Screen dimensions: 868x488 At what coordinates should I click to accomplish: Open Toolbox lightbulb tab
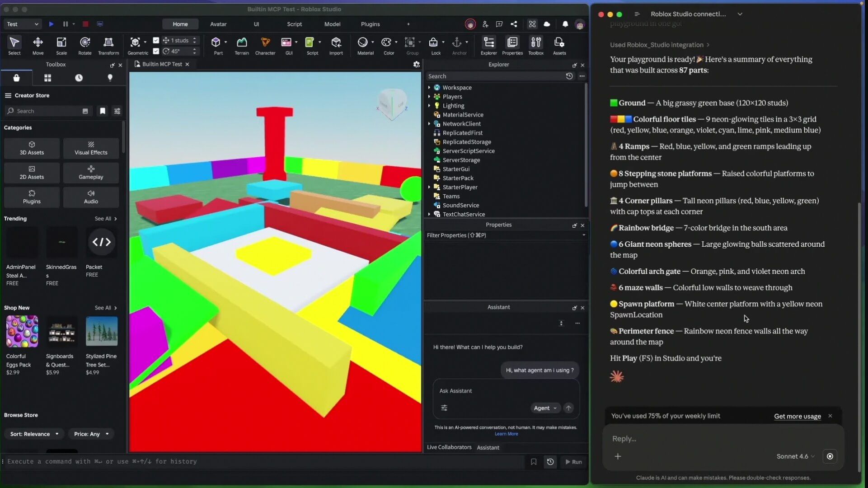pyautogui.click(x=110, y=78)
